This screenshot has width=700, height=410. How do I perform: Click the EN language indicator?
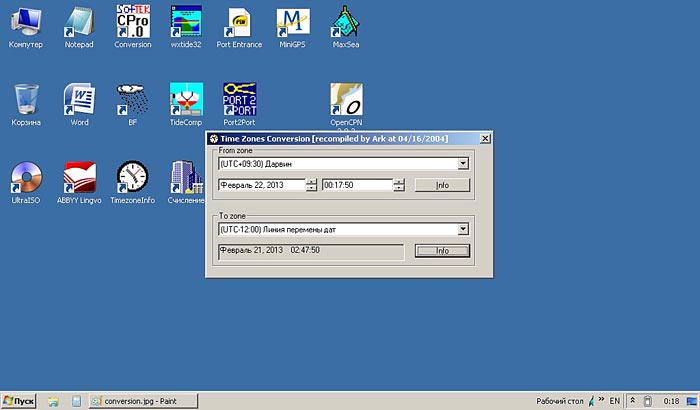(614, 401)
